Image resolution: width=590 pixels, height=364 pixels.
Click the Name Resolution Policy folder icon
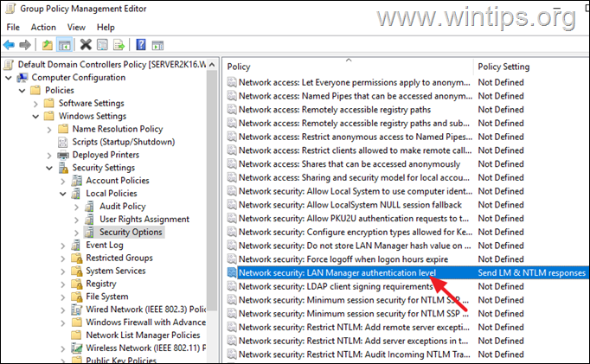(x=63, y=129)
